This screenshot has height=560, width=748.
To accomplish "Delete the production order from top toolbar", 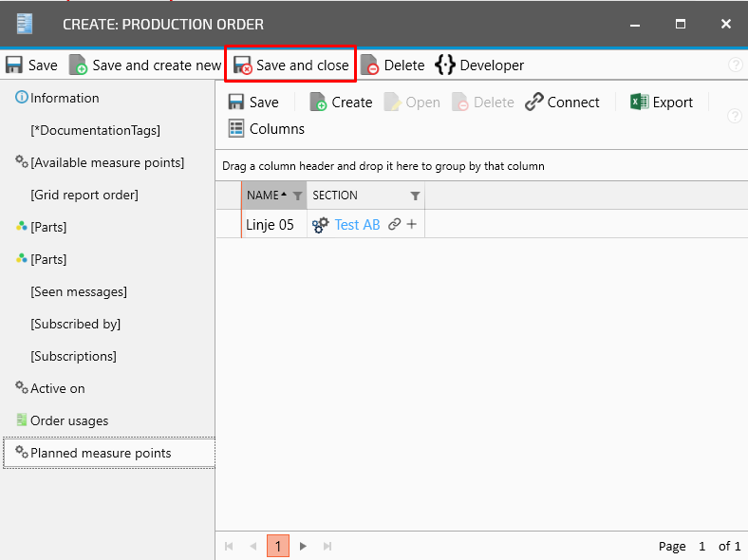I will [393, 65].
